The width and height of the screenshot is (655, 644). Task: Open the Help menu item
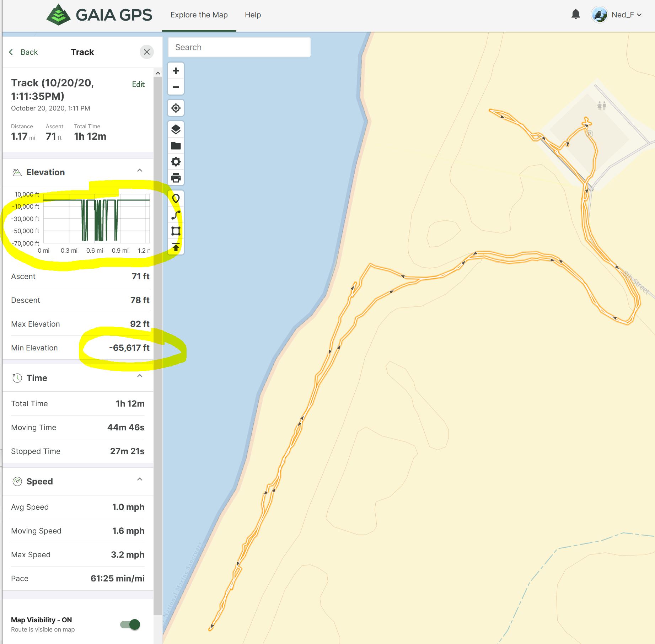point(253,15)
